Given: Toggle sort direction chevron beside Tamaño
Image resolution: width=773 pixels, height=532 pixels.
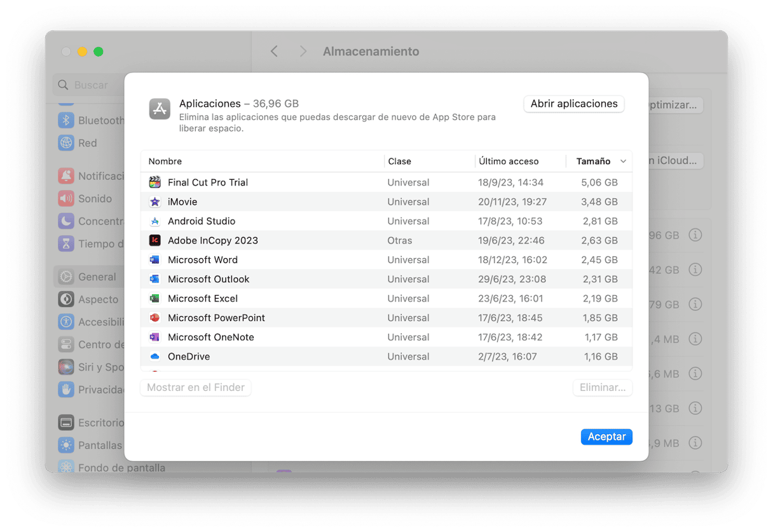Looking at the screenshot, I should (x=623, y=161).
